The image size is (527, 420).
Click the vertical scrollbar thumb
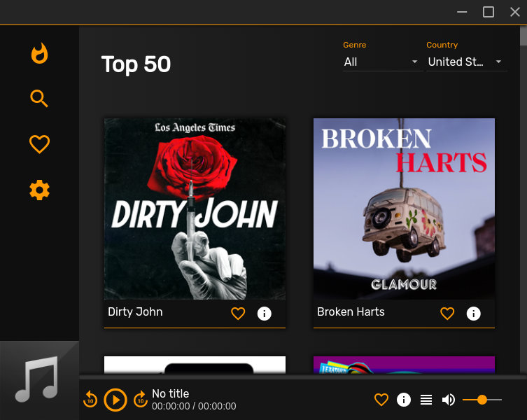[x=524, y=36]
